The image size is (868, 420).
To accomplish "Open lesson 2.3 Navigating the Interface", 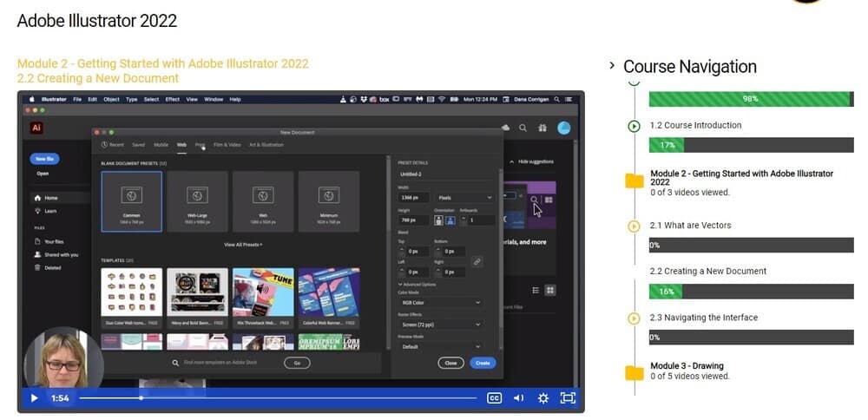I will (704, 318).
